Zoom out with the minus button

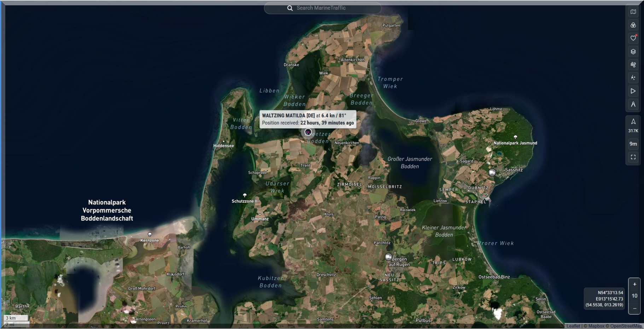pos(634,308)
